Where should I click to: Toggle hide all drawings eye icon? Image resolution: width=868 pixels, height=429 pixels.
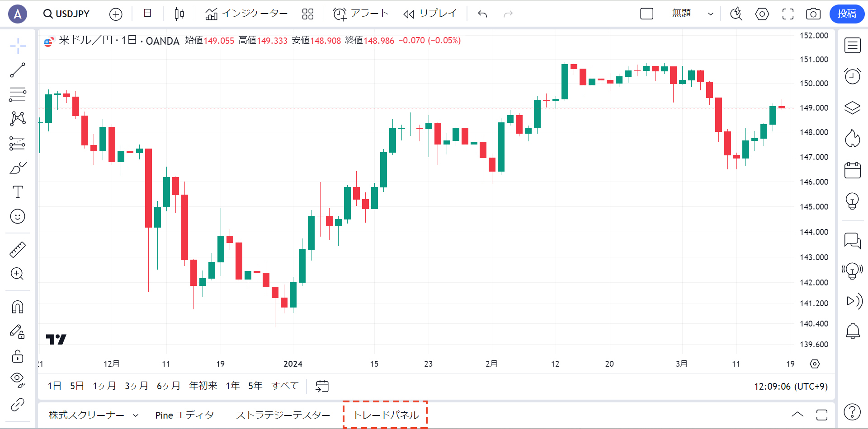point(18,380)
